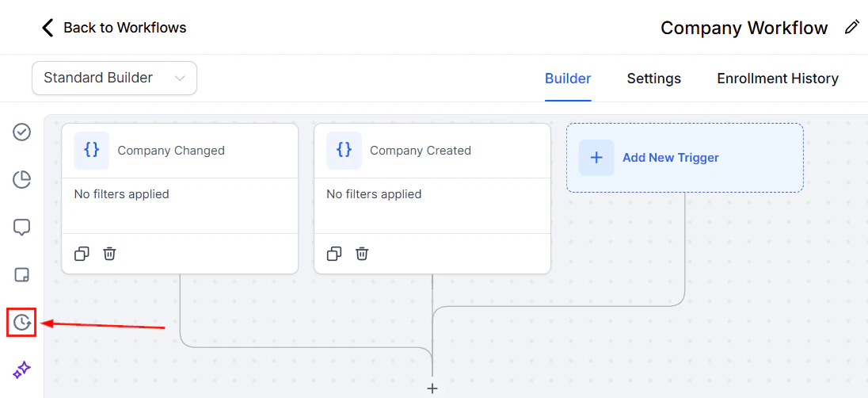Open the pie chart stats sidebar icon
Viewport: 868px width, 398px height.
[21, 180]
